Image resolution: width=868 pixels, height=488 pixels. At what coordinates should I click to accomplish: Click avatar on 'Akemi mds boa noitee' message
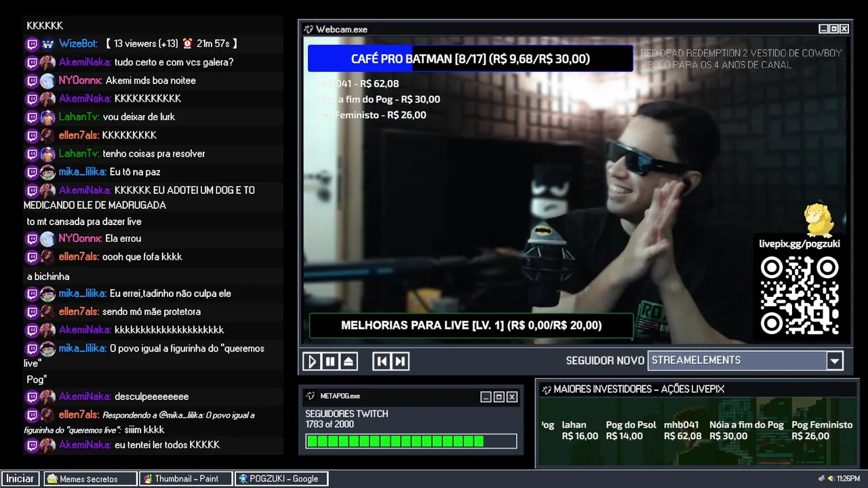(47, 81)
